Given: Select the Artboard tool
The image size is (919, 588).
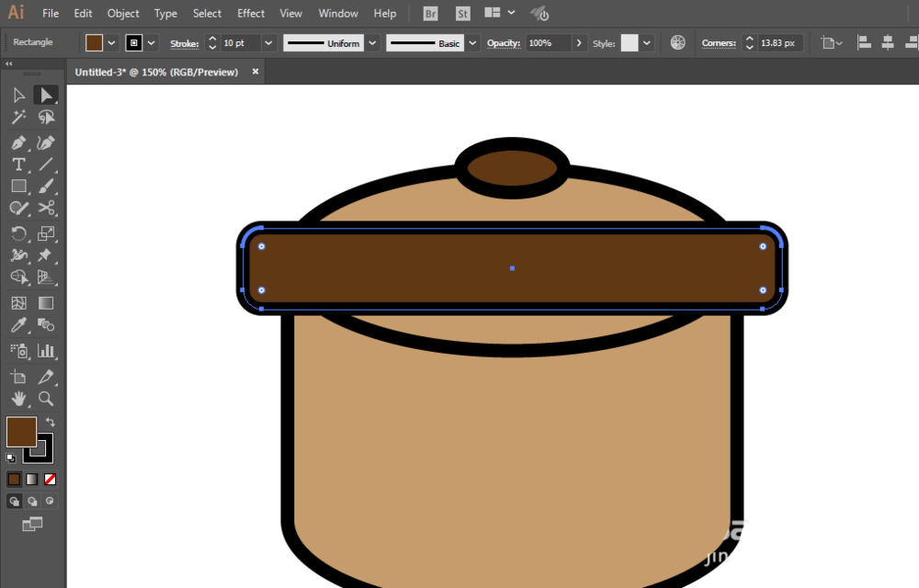Looking at the screenshot, I should tap(18, 377).
